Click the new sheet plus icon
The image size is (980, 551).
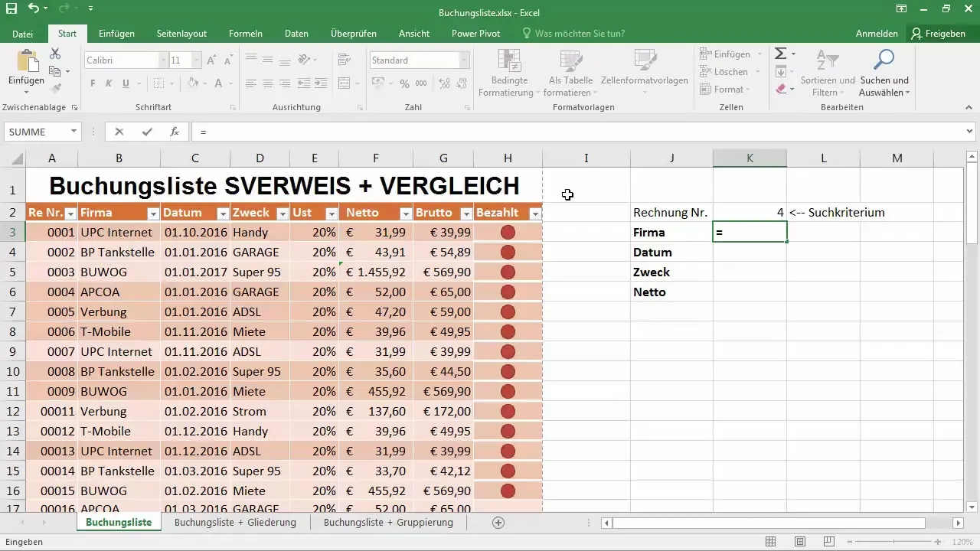[x=498, y=523]
